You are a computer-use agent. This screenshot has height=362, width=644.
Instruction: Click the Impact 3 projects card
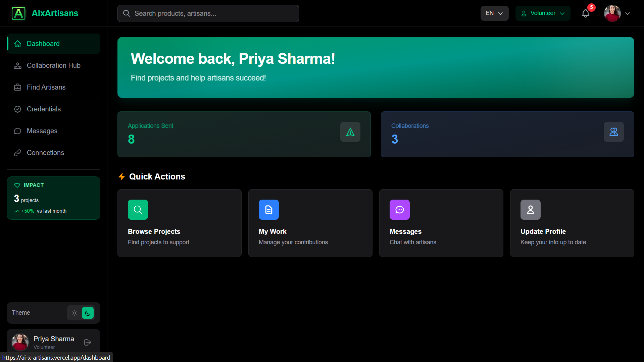click(x=54, y=198)
